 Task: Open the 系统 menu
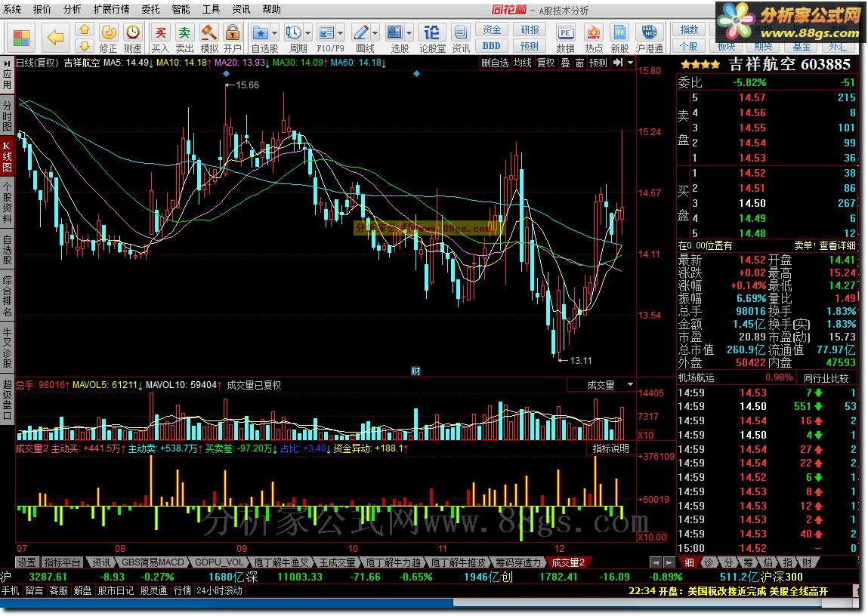(12, 9)
